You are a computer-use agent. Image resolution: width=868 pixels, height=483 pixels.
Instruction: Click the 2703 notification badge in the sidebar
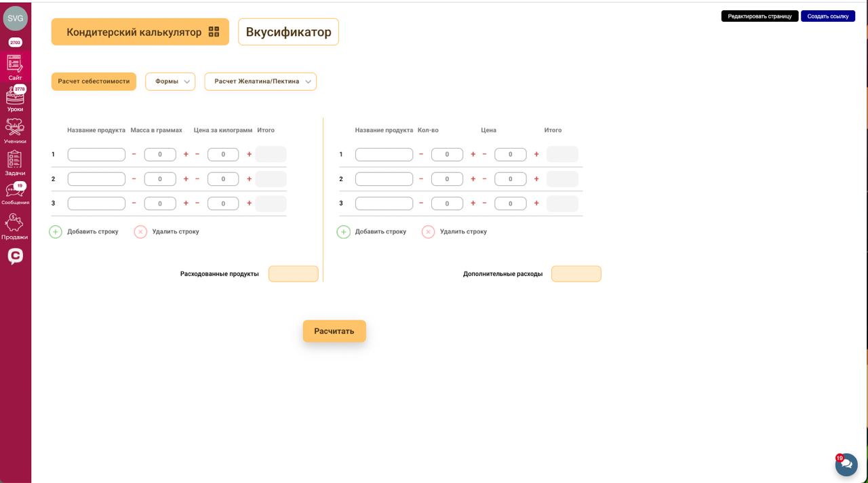click(15, 43)
